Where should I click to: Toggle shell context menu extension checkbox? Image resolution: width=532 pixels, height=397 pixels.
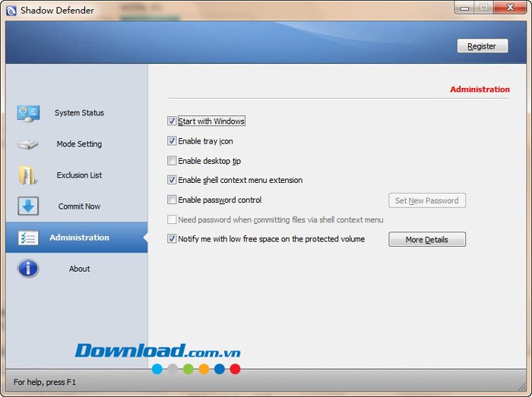172,180
